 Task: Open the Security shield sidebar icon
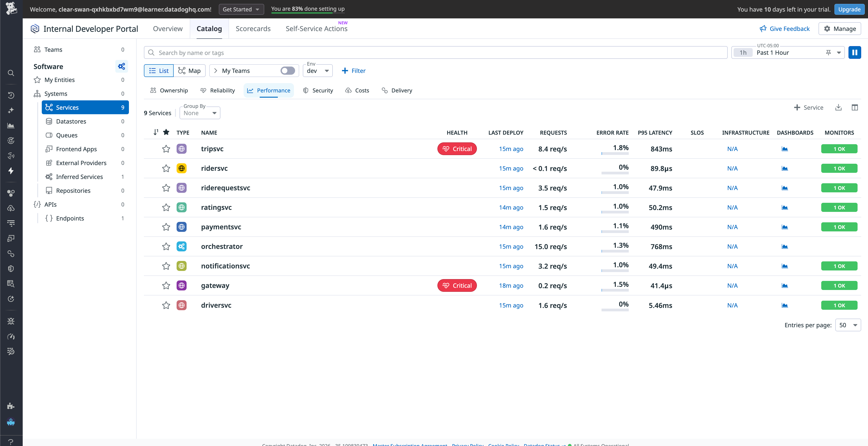[11, 268]
